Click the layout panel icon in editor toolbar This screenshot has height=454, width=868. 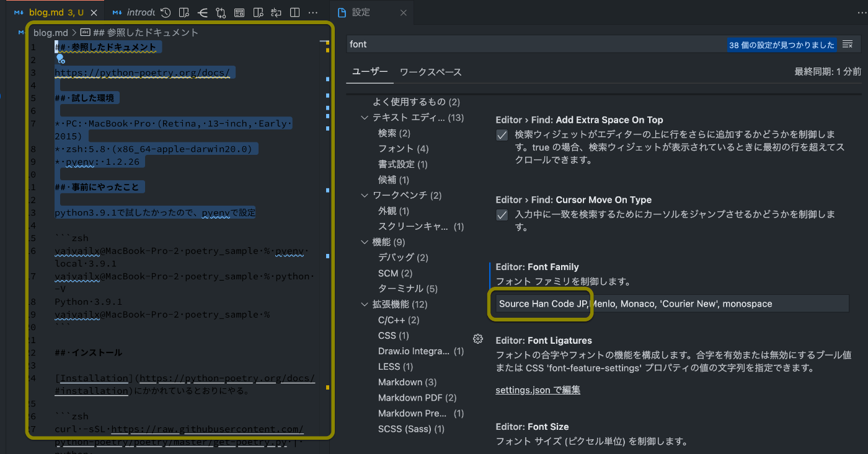pyautogui.click(x=239, y=12)
